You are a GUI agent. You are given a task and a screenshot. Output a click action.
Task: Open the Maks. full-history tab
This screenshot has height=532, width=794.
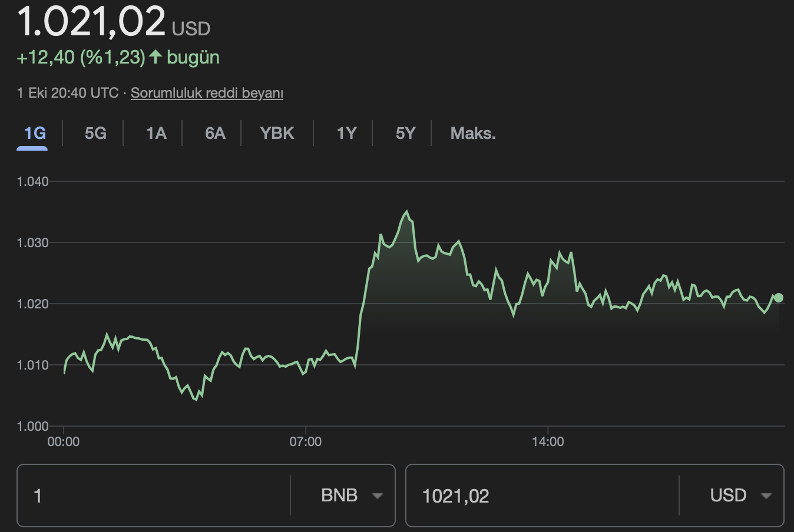tap(473, 134)
